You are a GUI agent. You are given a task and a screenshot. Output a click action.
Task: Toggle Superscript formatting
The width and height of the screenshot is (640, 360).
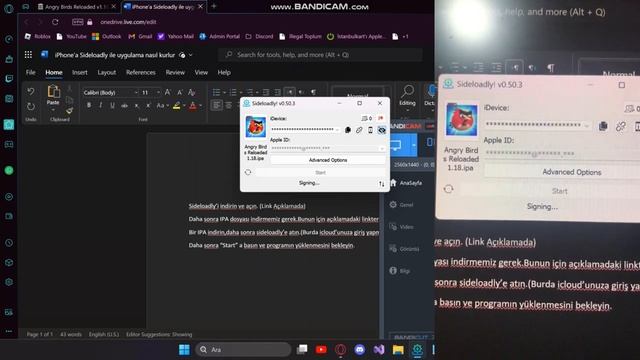148,106
